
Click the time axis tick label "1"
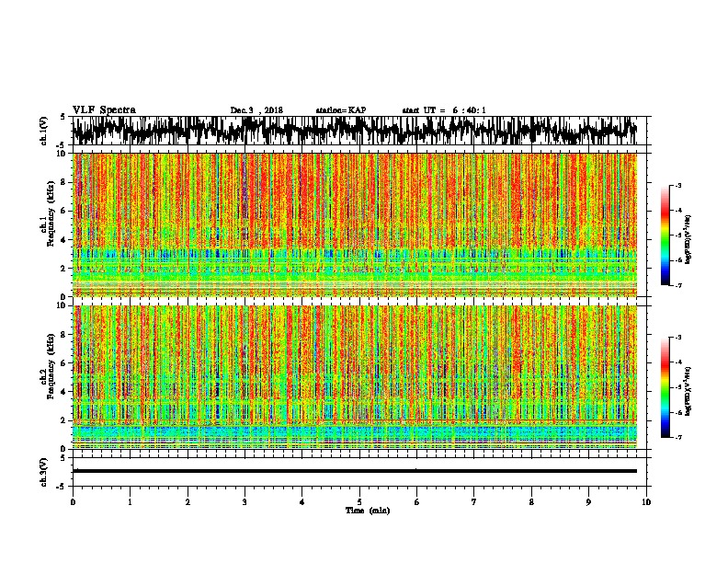[x=130, y=502]
